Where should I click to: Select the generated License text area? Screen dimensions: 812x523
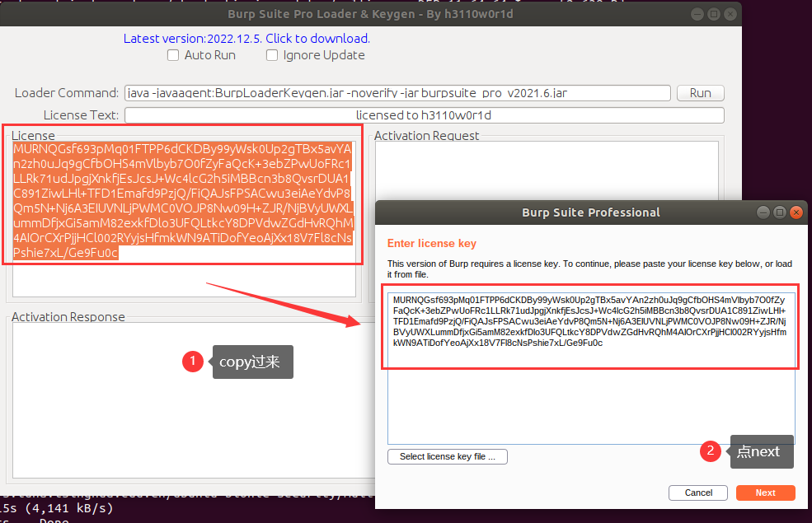[x=184, y=219]
